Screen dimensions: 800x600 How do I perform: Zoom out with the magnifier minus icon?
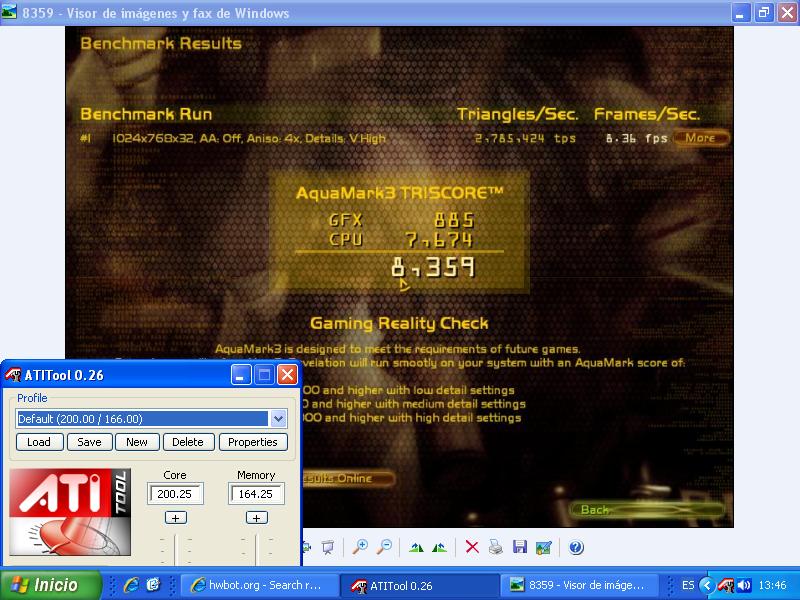(384, 547)
